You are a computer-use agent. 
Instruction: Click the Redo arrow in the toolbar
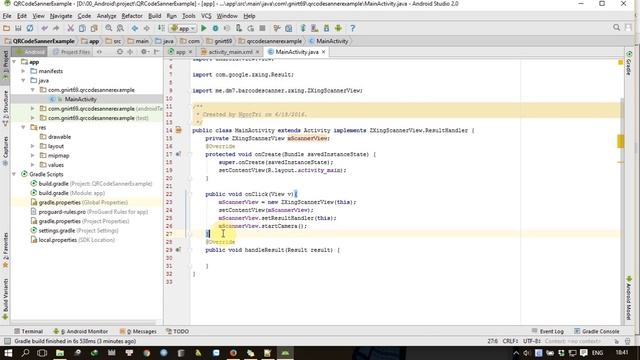click(56, 28)
